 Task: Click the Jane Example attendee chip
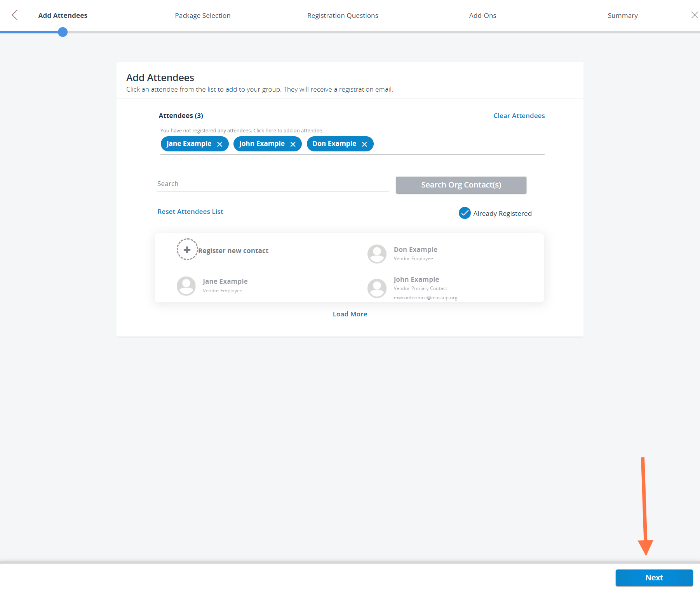coord(195,144)
